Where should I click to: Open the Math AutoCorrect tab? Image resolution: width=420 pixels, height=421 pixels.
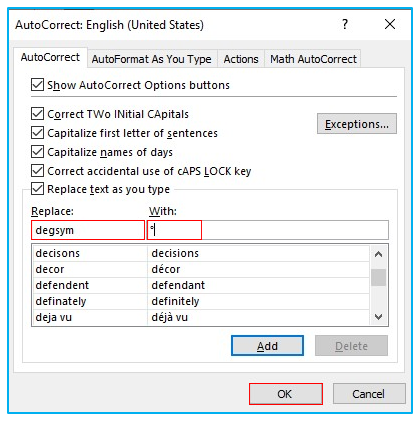click(x=313, y=59)
